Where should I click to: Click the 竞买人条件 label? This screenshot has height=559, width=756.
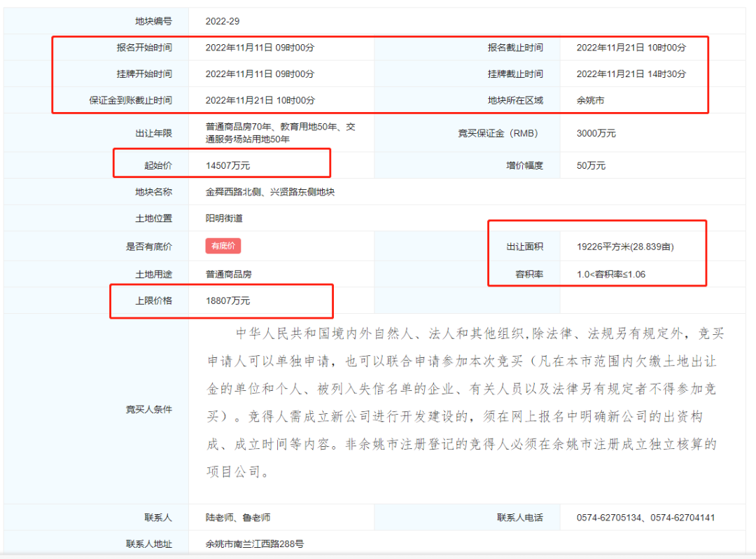pyautogui.click(x=149, y=409)
